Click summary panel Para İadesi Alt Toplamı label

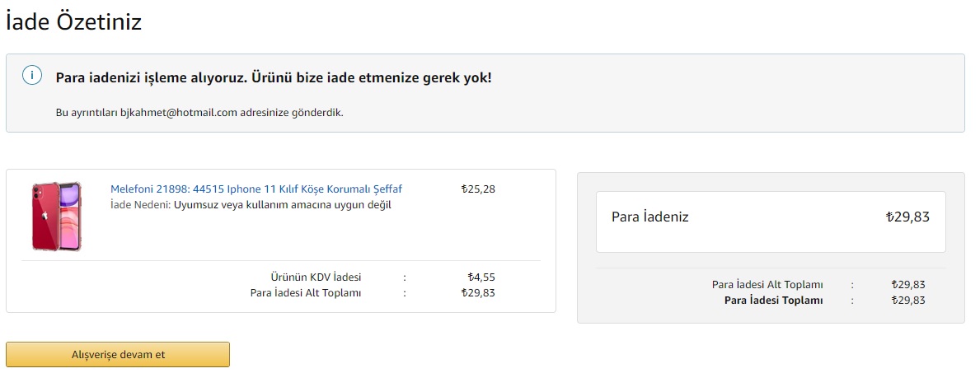point(767,285)
